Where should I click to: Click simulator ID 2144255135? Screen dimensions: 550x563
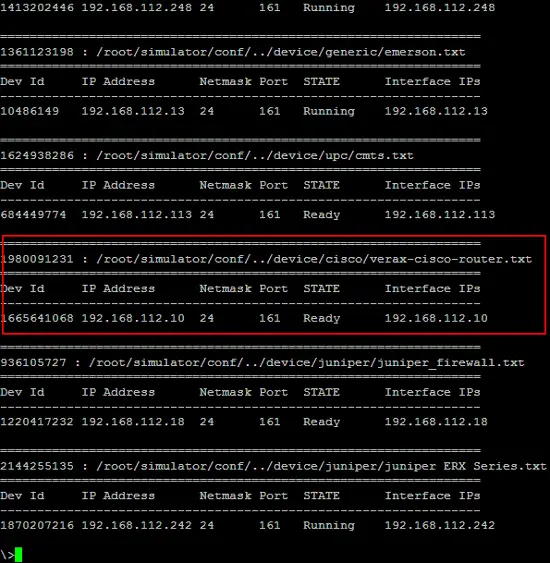tap(37, 466)
